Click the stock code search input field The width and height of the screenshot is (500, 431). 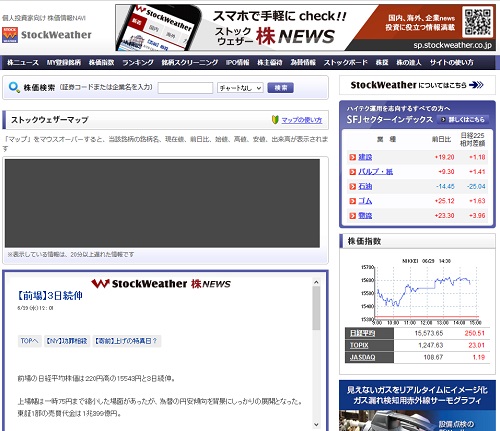click(x=185, y=88)
